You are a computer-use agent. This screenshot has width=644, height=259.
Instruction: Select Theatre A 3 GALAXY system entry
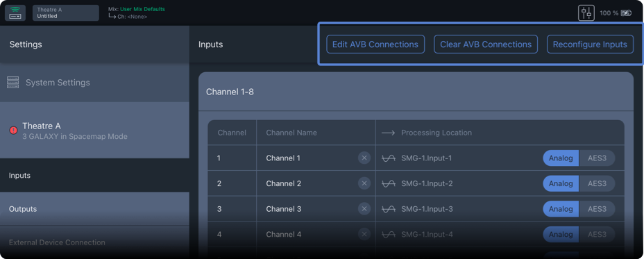(x=94, y=131)
